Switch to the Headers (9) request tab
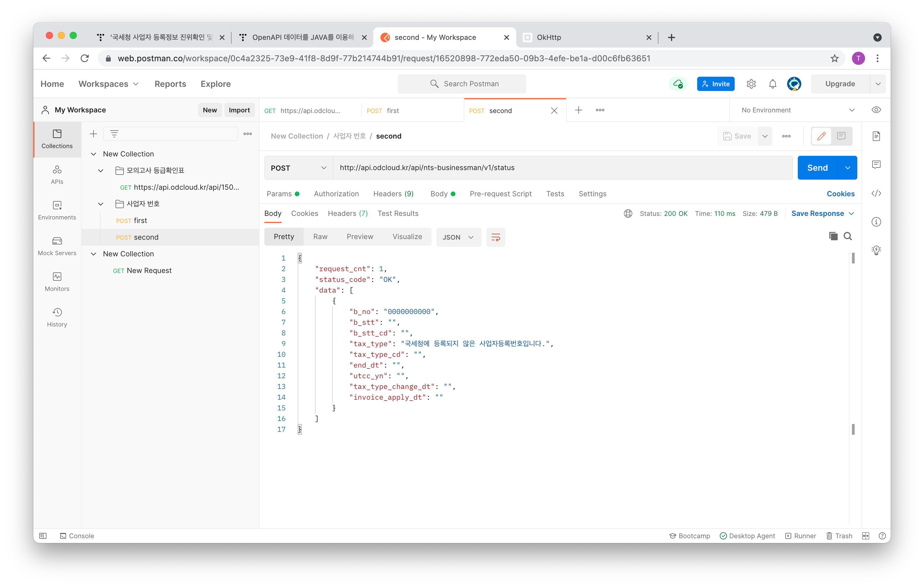This screenshot has width=924, height=587. pyautogui.click(x=393, y=194)
